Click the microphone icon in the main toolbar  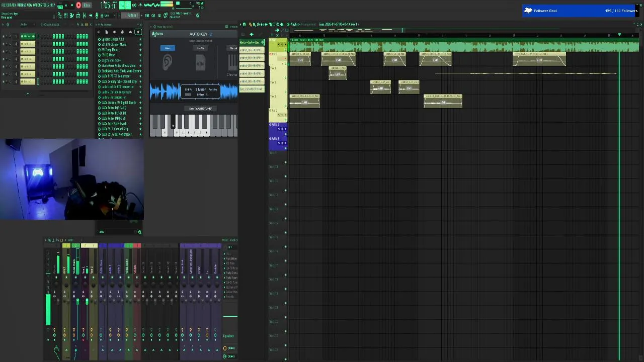coord(97,16)
